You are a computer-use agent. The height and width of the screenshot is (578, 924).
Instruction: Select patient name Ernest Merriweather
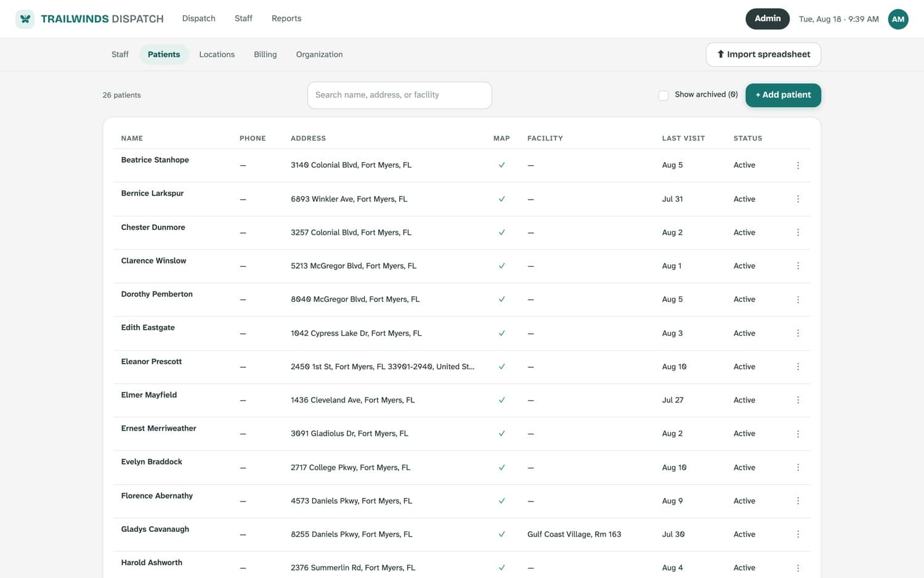pyautogui.click(x=158, y=428)
